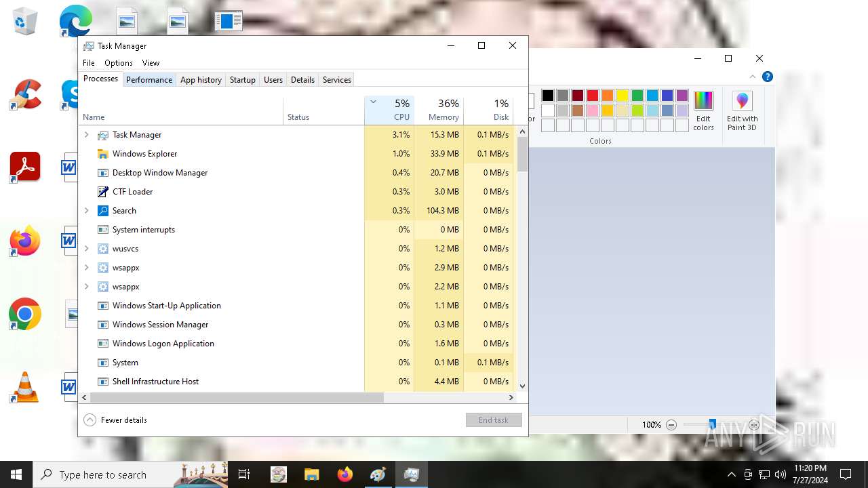Pick the green color swatch in Paint
This screenshot has width=868, height=488.
637,96
